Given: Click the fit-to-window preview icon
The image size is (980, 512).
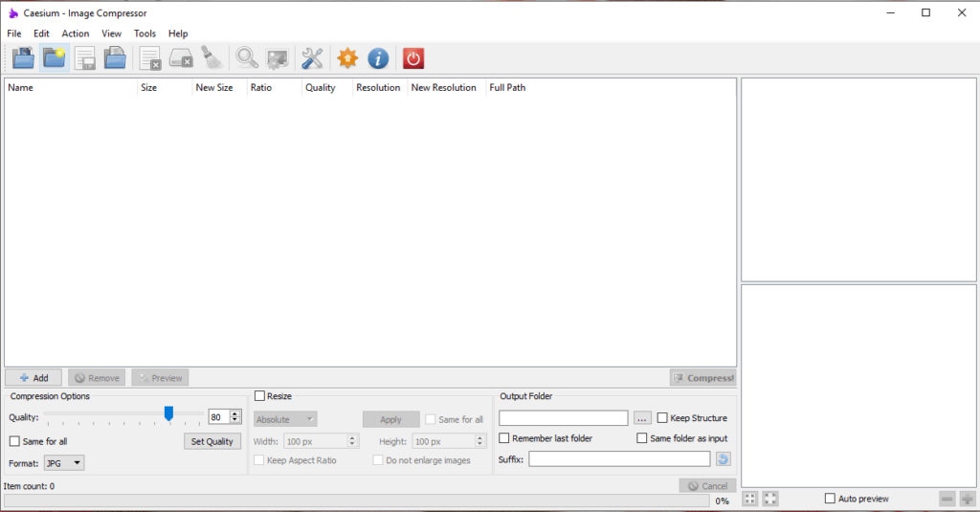Looking at the screenshot, I should coord(750,499).
